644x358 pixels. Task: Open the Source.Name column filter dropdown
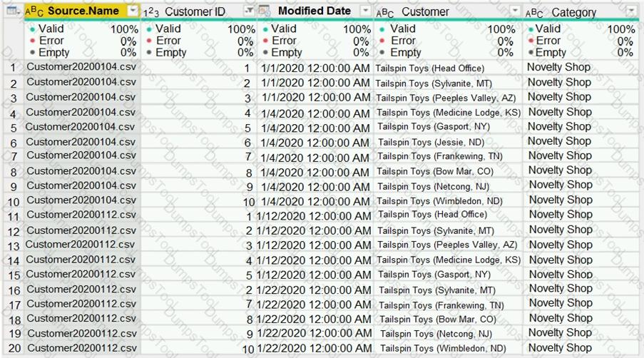click(133, 11)
